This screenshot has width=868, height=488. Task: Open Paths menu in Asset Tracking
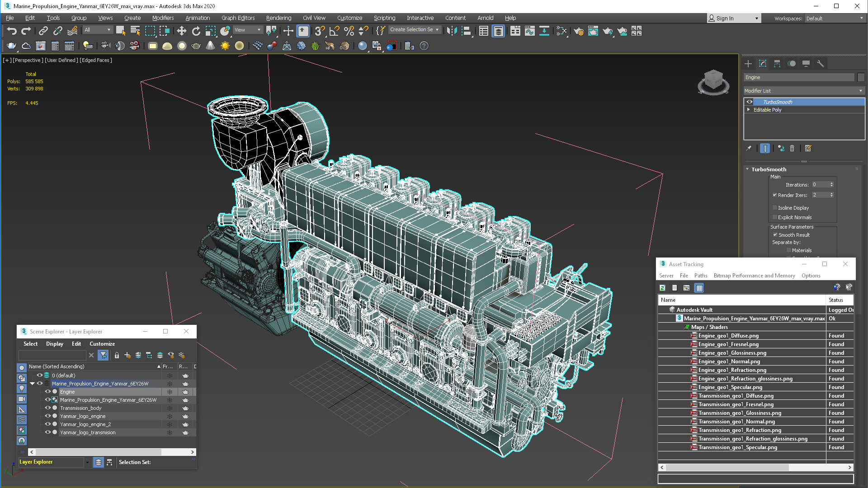click(x=701, y=276)
